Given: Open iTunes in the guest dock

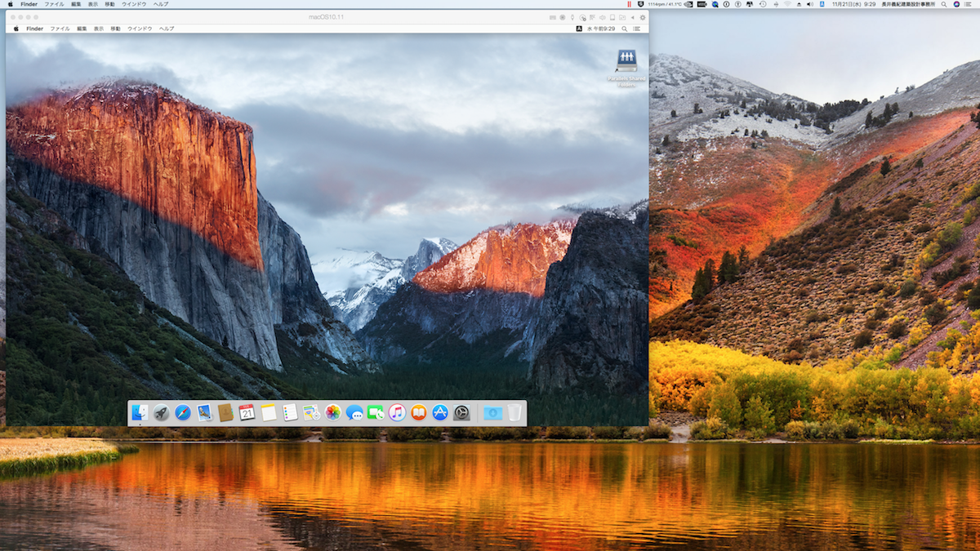Looking at the screenshot, I should click(397, 413).
